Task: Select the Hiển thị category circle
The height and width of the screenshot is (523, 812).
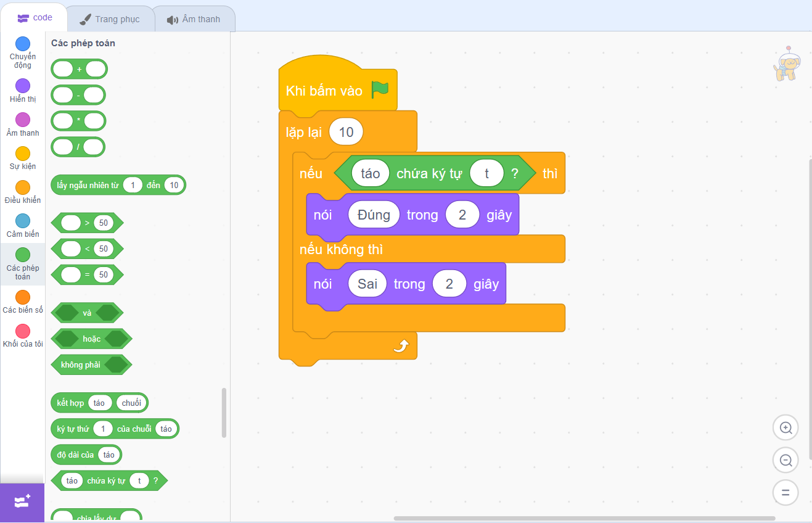Action: pyautogui.click(x=23, y=86)
